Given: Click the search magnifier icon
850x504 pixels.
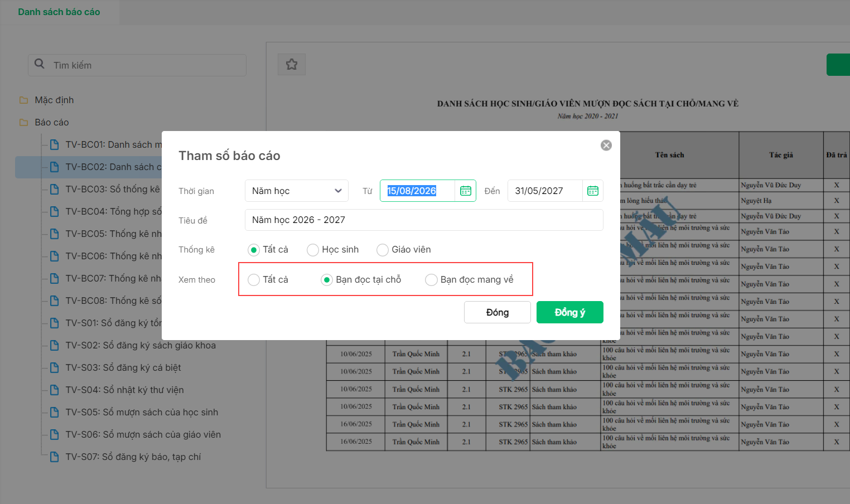Looking at the screenshot, I should [40, 64].
